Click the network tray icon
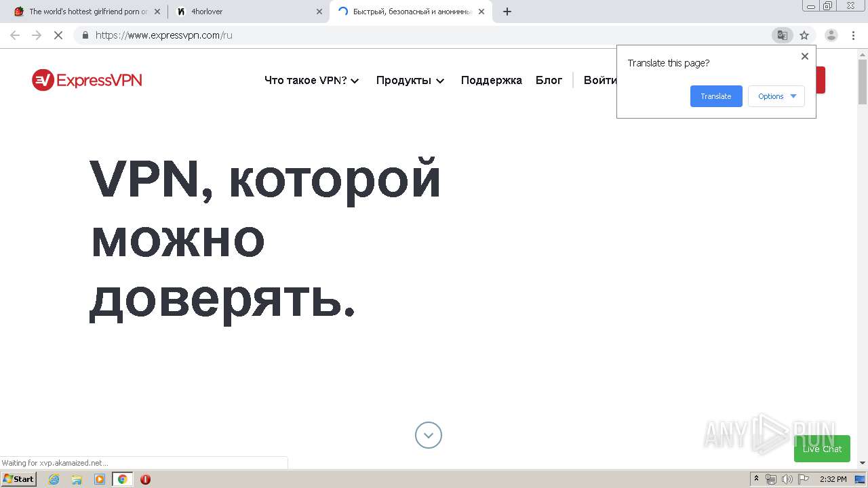 771,479
